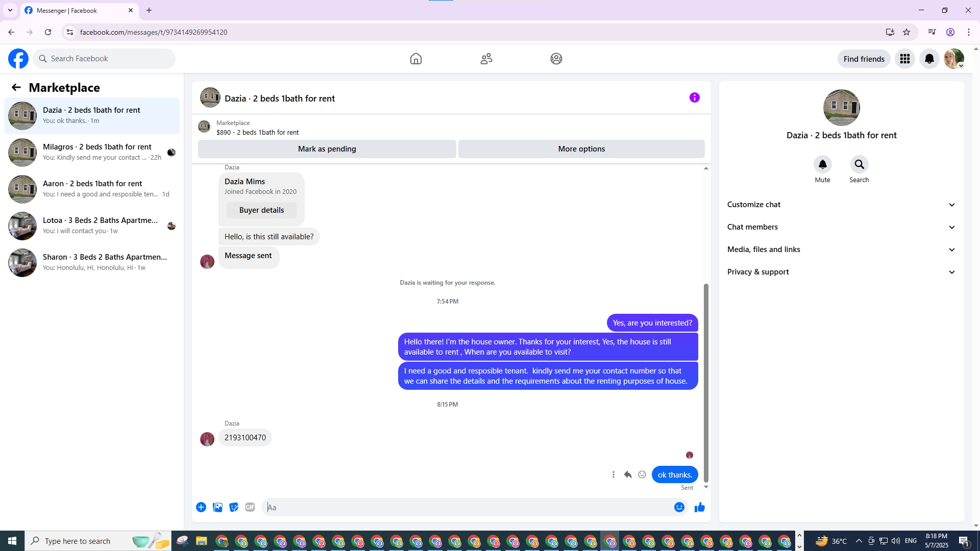The width and height of the screenshot is (980, 551).
Task: Open emoji picker in message box
Action: pos(679,507)
